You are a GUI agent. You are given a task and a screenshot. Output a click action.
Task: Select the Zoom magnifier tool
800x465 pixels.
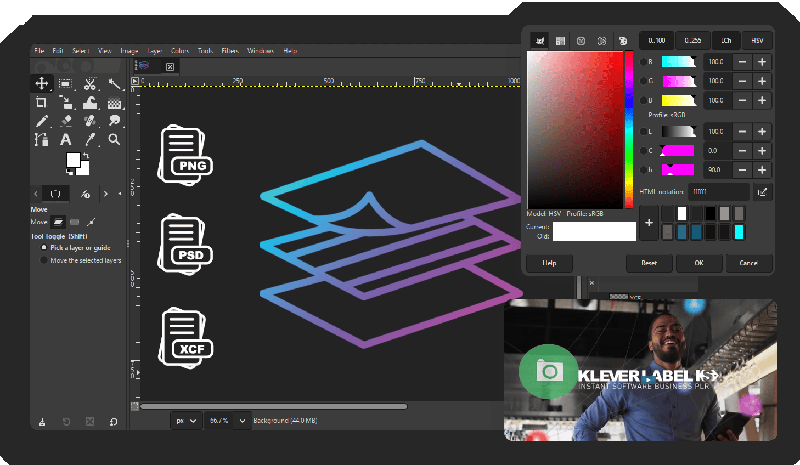[x=115, y=140]
